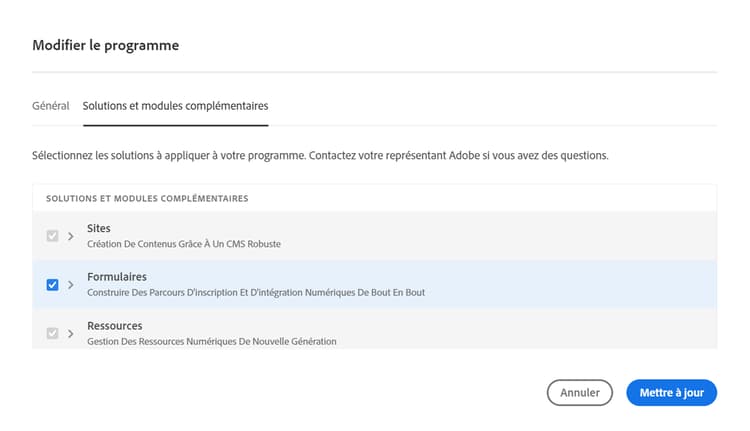The image size is (750, 431).
Task: Expand the Sites row chevron
Action: point(70,236)
